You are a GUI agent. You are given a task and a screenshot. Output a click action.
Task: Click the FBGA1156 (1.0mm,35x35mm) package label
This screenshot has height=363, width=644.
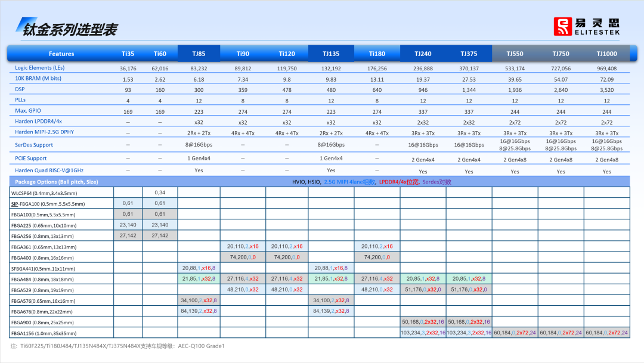click(44, 333)
